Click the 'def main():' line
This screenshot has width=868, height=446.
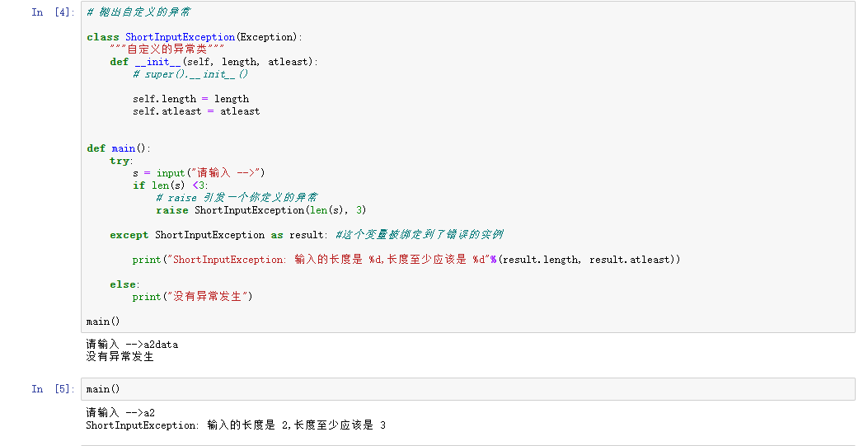119,148
